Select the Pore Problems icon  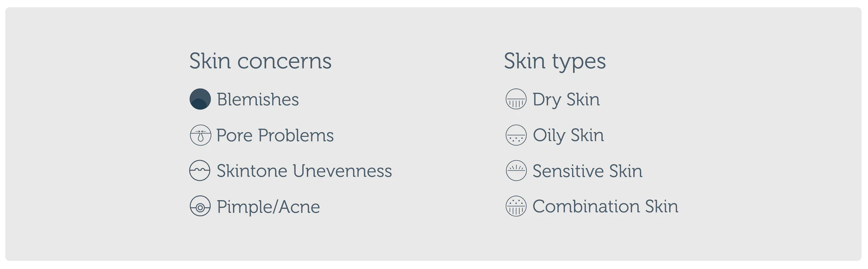(200, 135)
